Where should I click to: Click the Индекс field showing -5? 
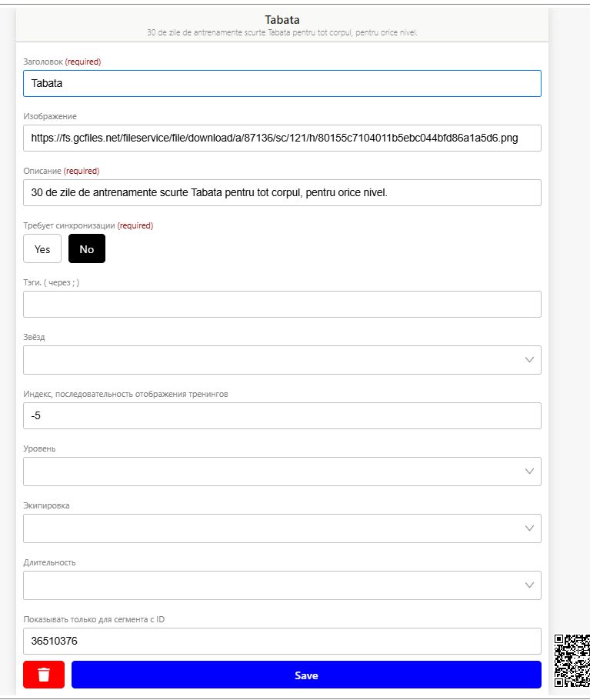(x=282, y=415)
